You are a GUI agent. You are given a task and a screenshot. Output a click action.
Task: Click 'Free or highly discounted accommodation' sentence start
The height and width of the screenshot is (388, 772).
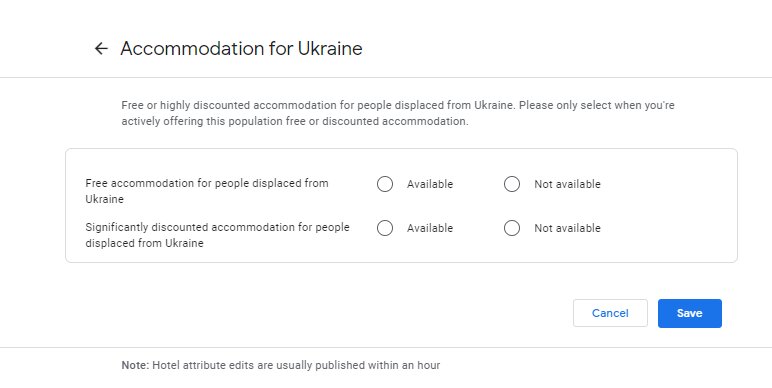click(229, 105)
